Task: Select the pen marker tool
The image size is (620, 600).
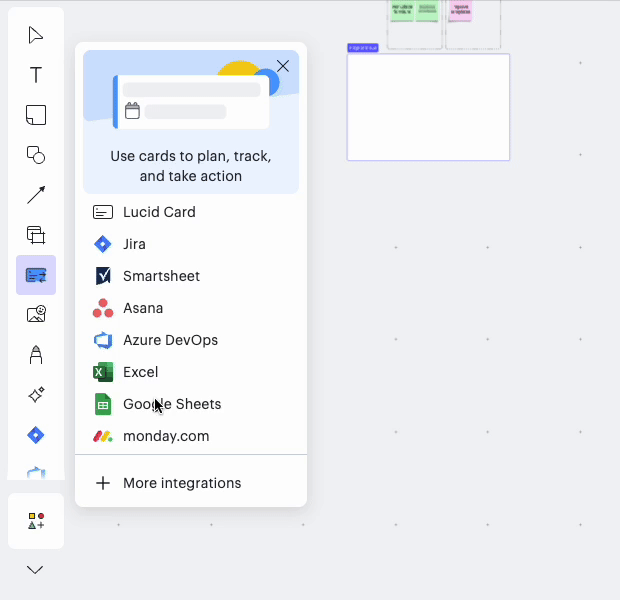Action: coord(36,354)
